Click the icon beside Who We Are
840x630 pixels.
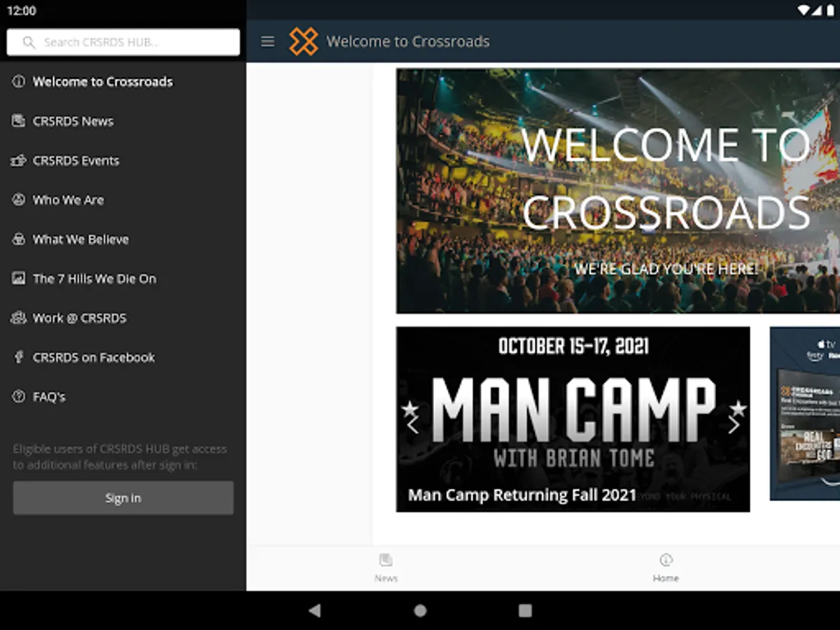(19, 199)
